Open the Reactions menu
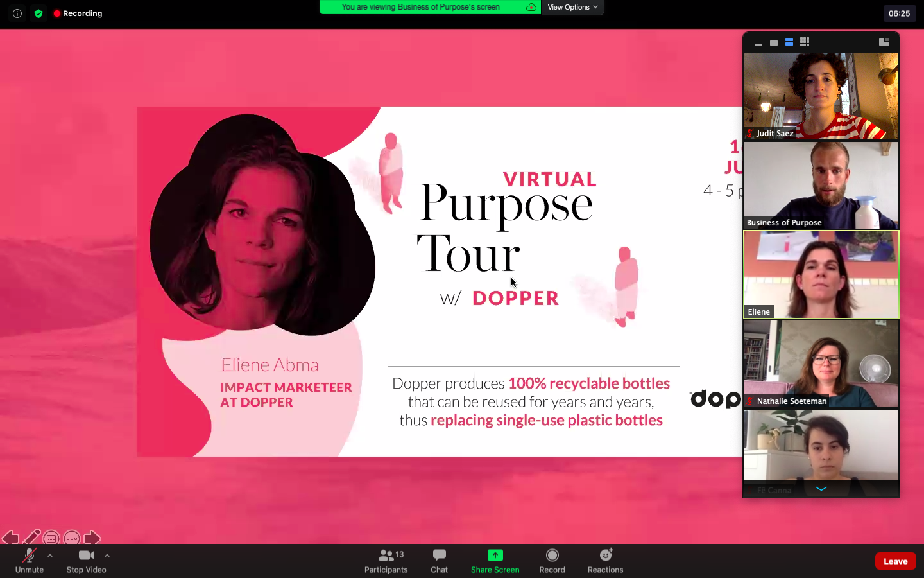924x578 pixels. click(606, 561)
